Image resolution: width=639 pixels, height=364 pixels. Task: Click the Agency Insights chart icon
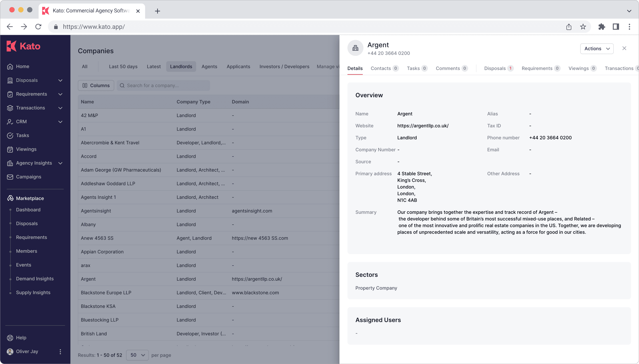[10, 163]
